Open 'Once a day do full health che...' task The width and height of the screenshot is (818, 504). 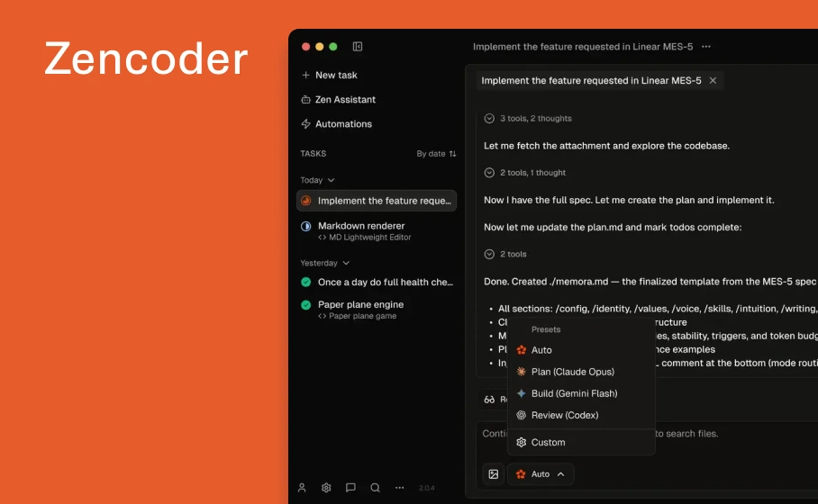click(377, 282)
